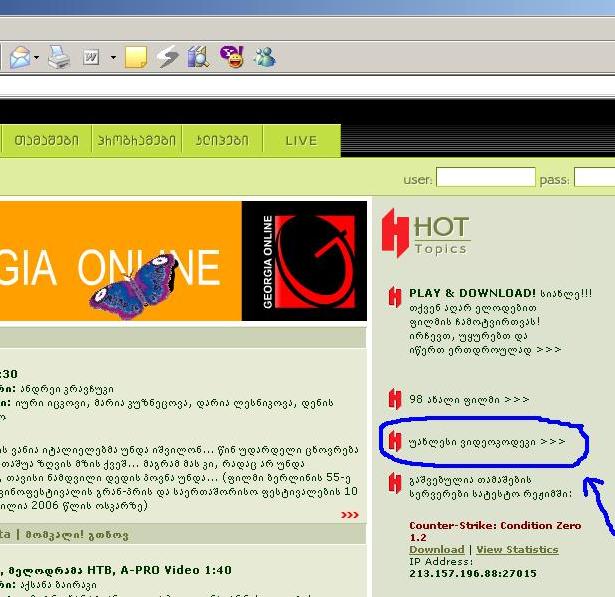
Task: Select the IP address 213.157.196.88:27015 text
Action: tap(473, 573)
